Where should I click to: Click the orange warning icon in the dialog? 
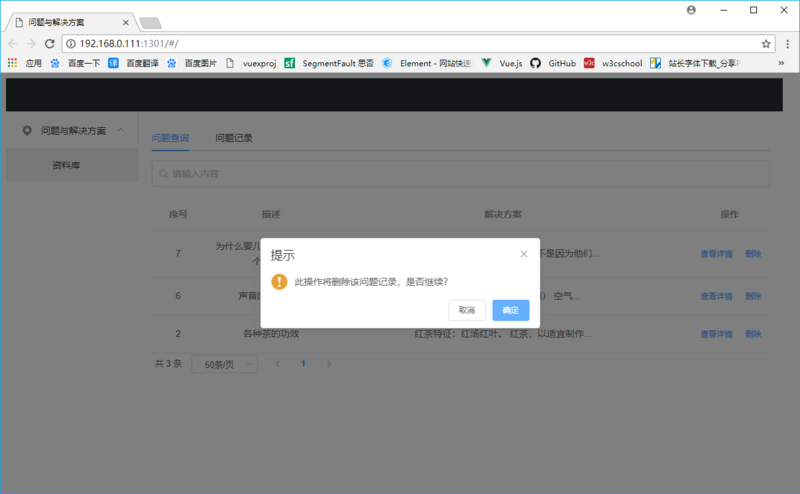tap(279, 282)
